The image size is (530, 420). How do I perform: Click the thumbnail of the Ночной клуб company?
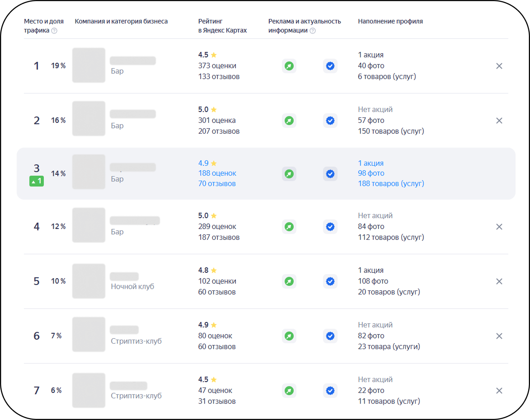tap(89, 281)
